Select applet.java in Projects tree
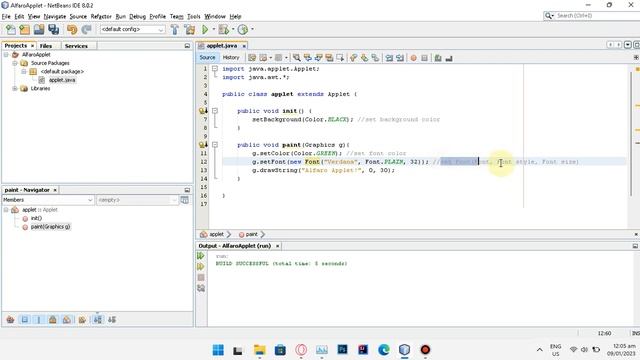 (62, 80)
